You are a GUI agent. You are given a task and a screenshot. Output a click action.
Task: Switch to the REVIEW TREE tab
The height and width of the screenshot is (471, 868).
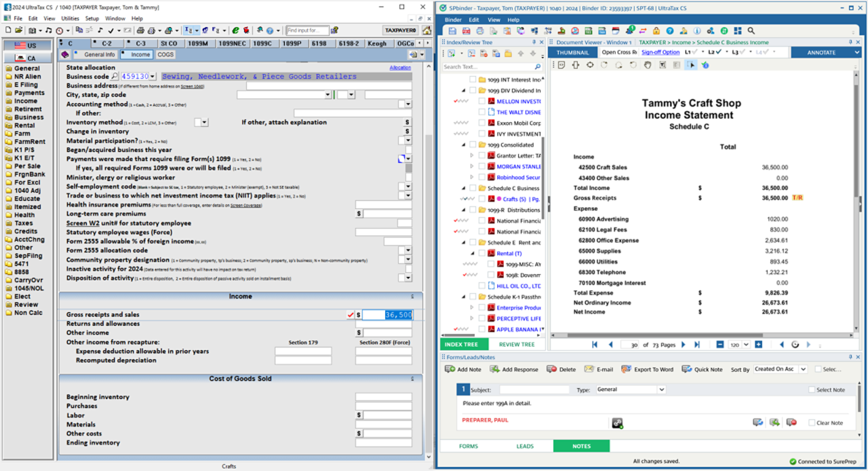pyautogui.click(x=516, y=345)
